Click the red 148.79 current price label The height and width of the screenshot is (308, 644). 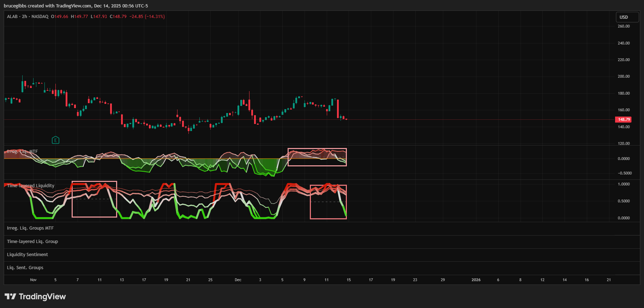tap(624, 119)
